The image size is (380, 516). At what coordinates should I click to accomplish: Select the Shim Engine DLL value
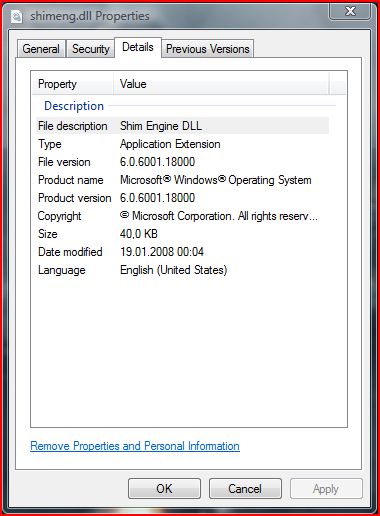point(161,126)
